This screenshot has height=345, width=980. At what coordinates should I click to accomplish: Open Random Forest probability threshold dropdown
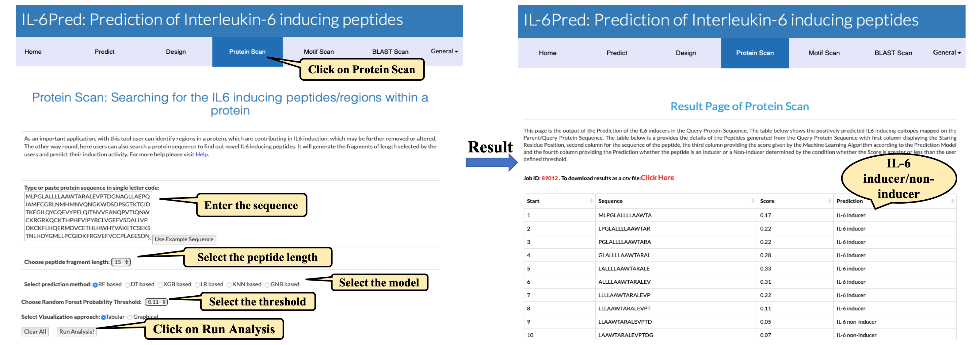156,302
